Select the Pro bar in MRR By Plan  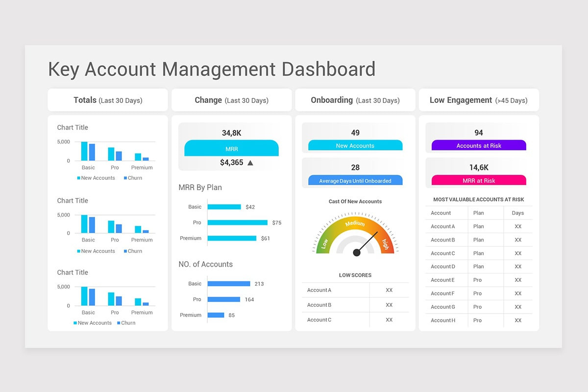(x=237, y=222)
